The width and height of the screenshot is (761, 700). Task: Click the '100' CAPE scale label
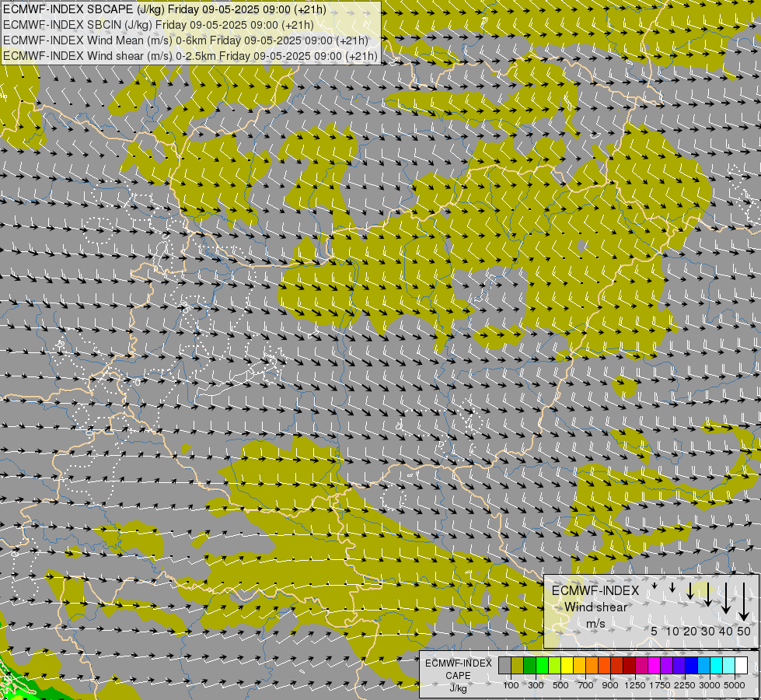(x=511, y=685)
